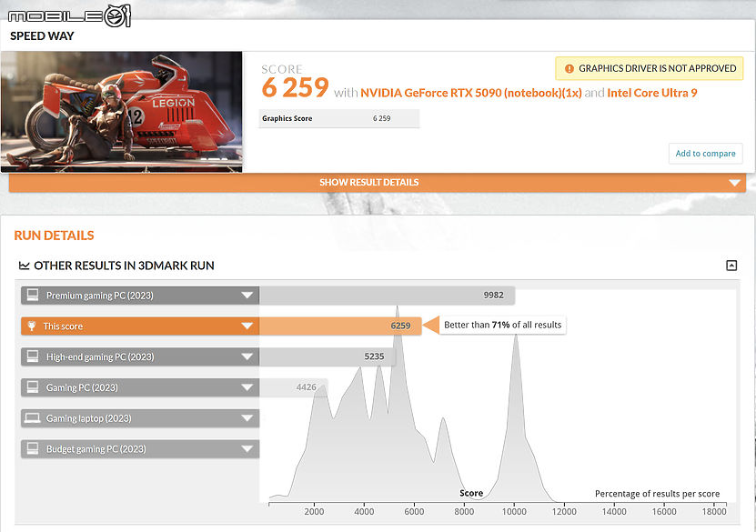Click the This score 6259 orange bar
The image size is (756, 532).
[x=340, y=326]
